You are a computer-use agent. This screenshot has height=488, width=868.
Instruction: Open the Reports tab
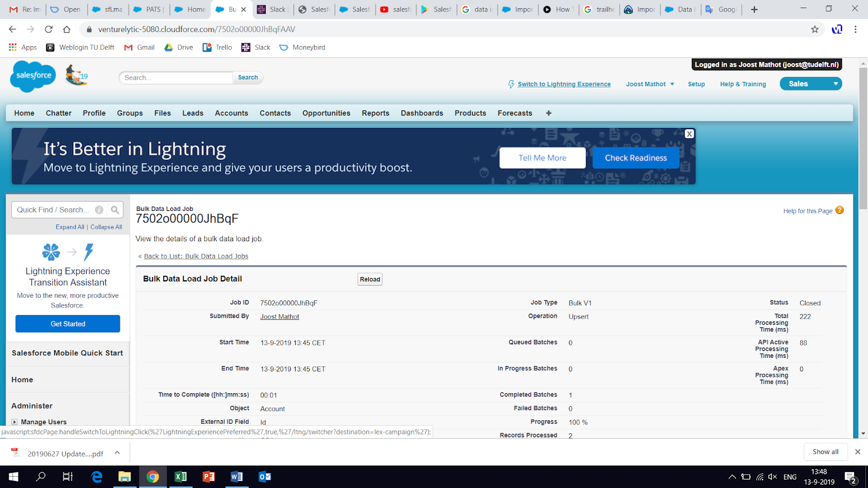[x=376, y=113]
